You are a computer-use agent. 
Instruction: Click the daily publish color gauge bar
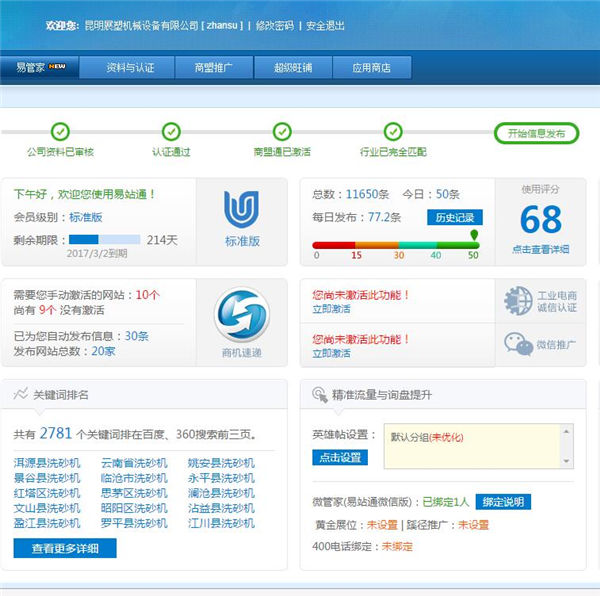[395, 243]
